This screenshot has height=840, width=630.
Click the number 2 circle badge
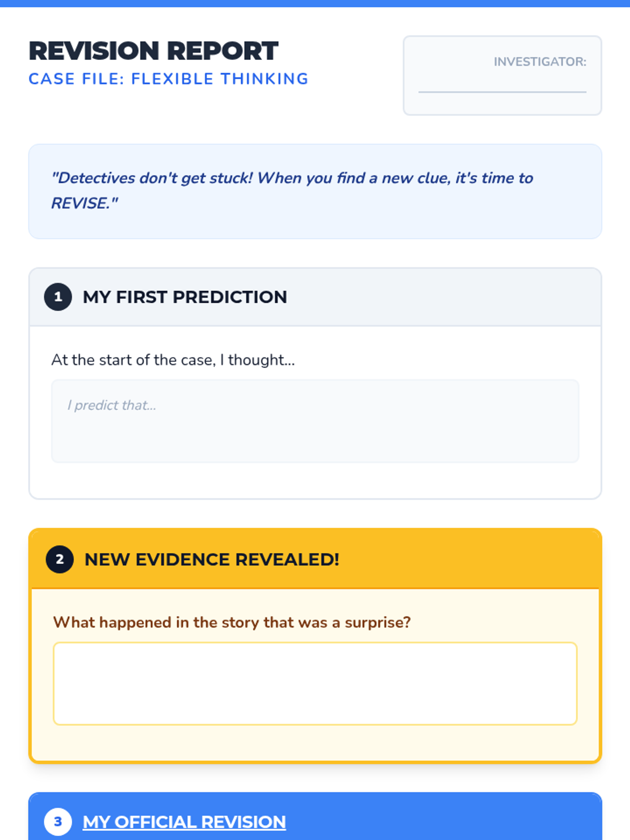[59, 559]
